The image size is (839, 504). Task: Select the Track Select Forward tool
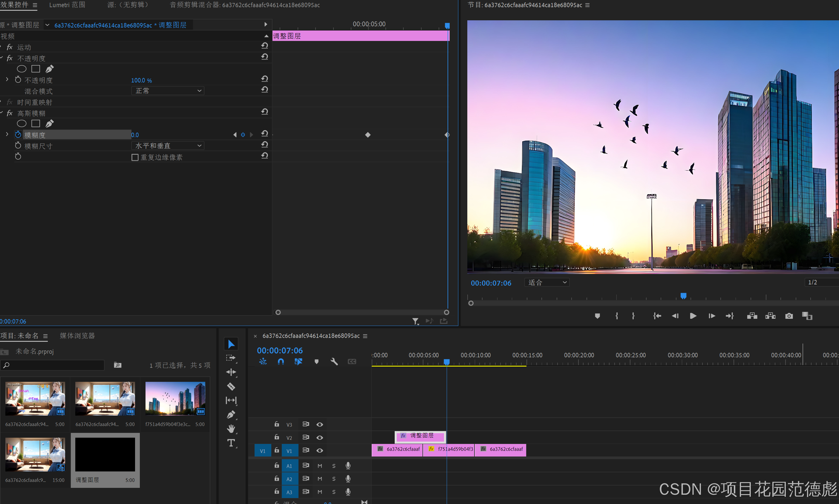[231, 358]
